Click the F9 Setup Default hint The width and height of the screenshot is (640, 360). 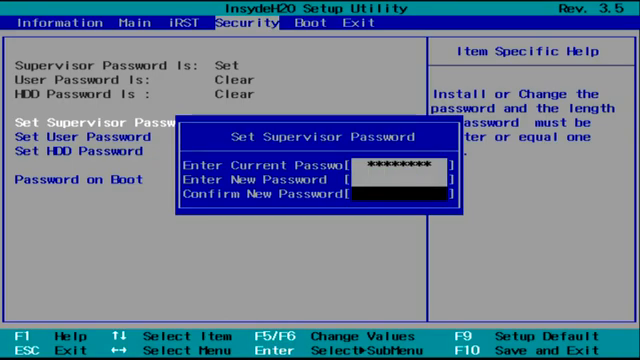coord(527,336)
